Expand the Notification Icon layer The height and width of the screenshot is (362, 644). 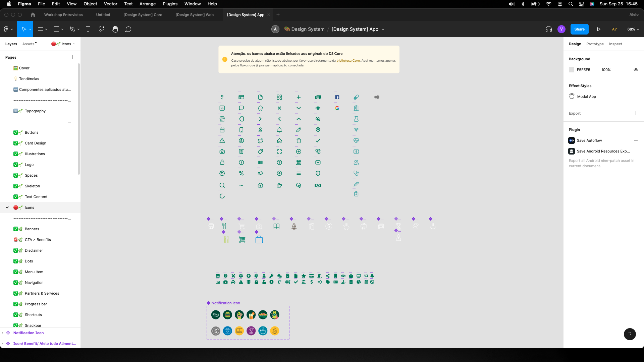point(3,333)
